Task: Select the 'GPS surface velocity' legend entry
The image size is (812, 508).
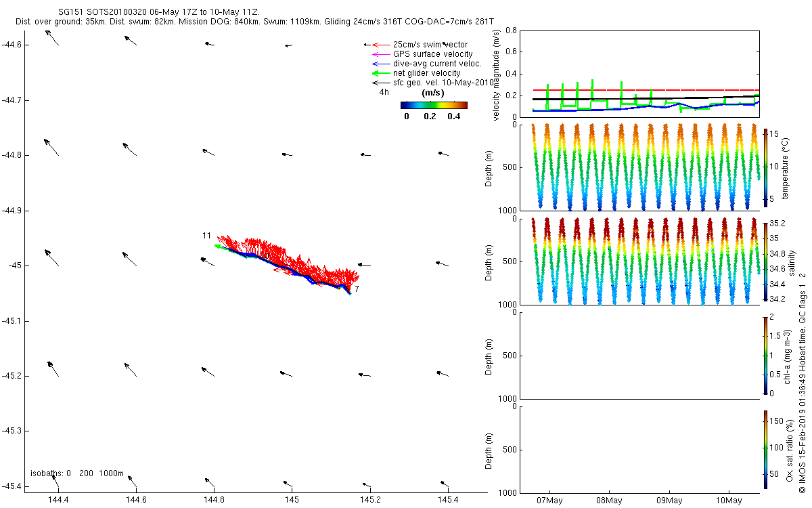Action: (422, 54)
